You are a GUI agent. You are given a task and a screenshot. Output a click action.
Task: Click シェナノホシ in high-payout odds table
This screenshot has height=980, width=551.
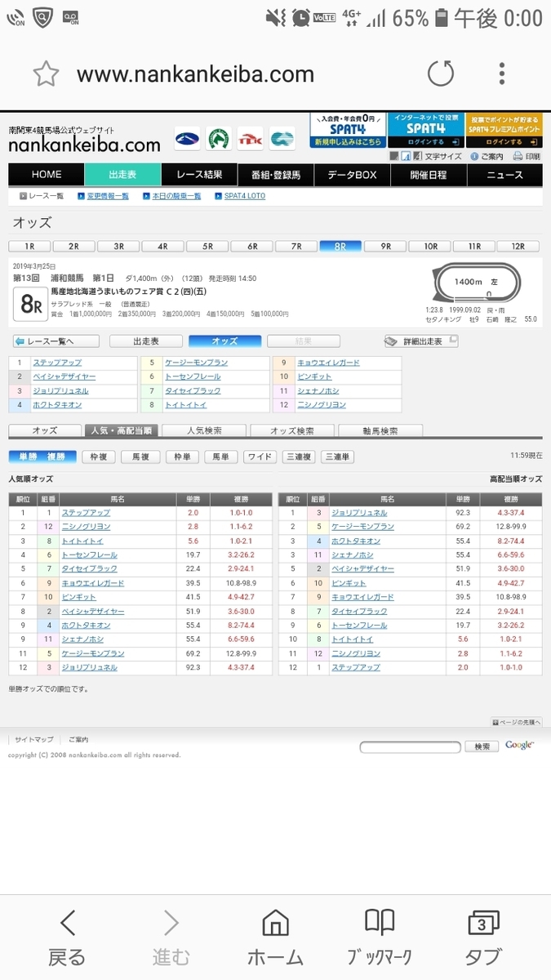pos(353,555)
